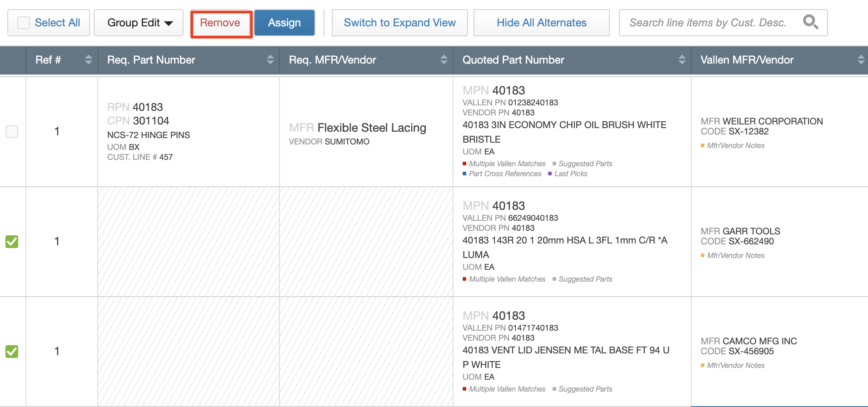Image resolution: width=868 pixels, height=407 pixels.
Task: Switch to Expand View
Action: click(x=399, y=23)
